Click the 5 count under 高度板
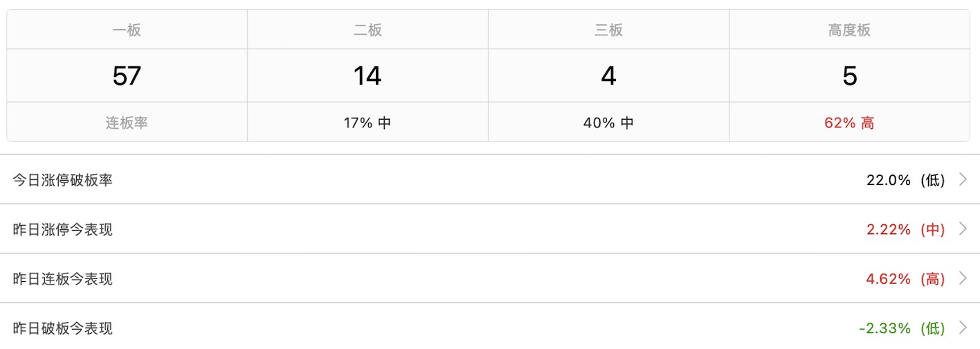The image size is (980, 349). coord(849,75)
